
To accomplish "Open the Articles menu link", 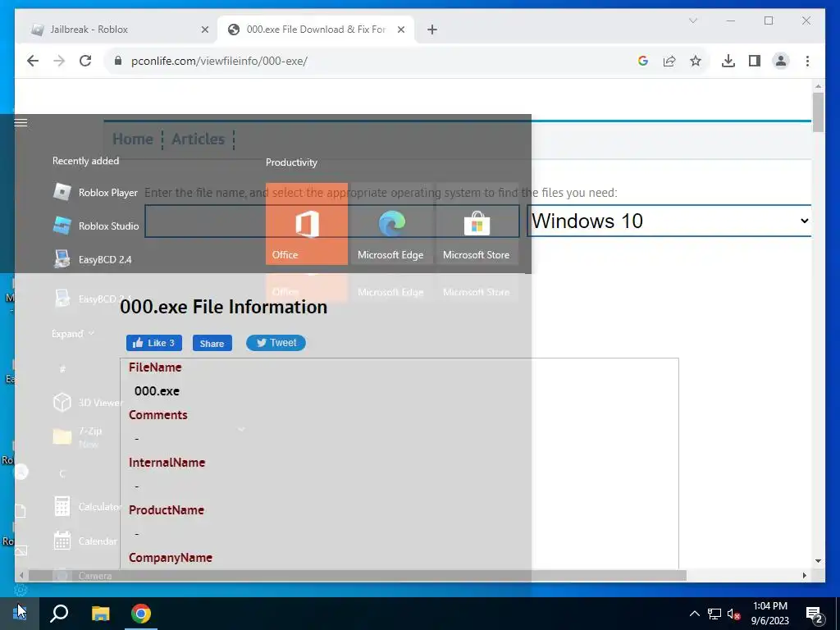I will pyautogui.click(x=199, y=139).
